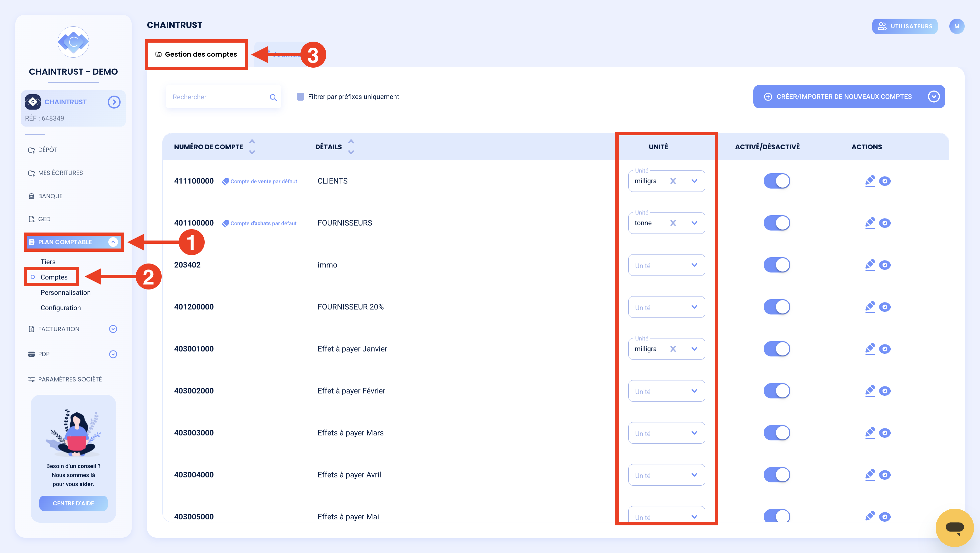Image resolution: width=980 pixels, height=553 pixels.
Task: Toggle activation of account 403001000
Action: click(776, 349)
